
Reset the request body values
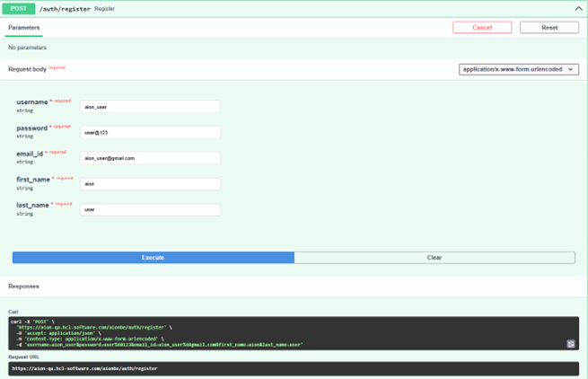click(x=549, y=28)
